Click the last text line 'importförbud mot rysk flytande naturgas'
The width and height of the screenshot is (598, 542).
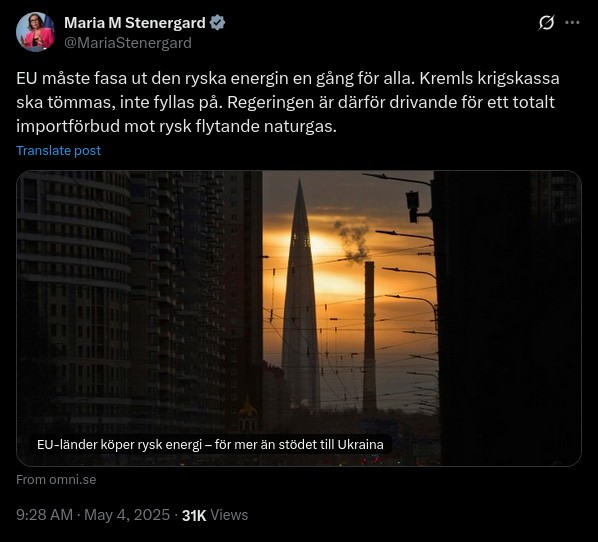(x=176, y=126)
